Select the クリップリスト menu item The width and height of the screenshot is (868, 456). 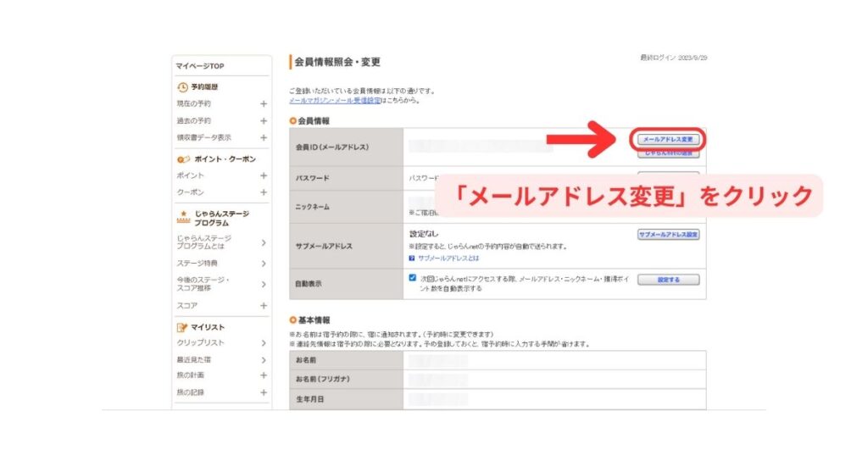(200, 343)
